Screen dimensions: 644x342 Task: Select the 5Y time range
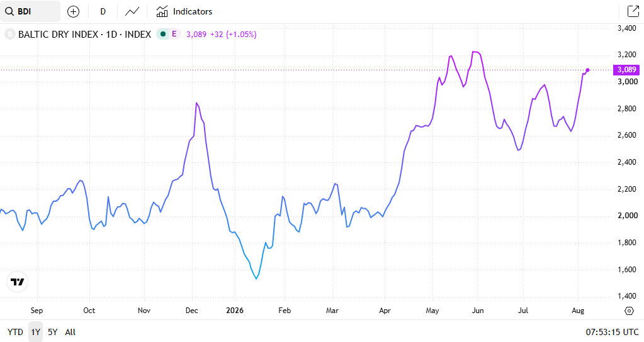(x=53, y=332)
